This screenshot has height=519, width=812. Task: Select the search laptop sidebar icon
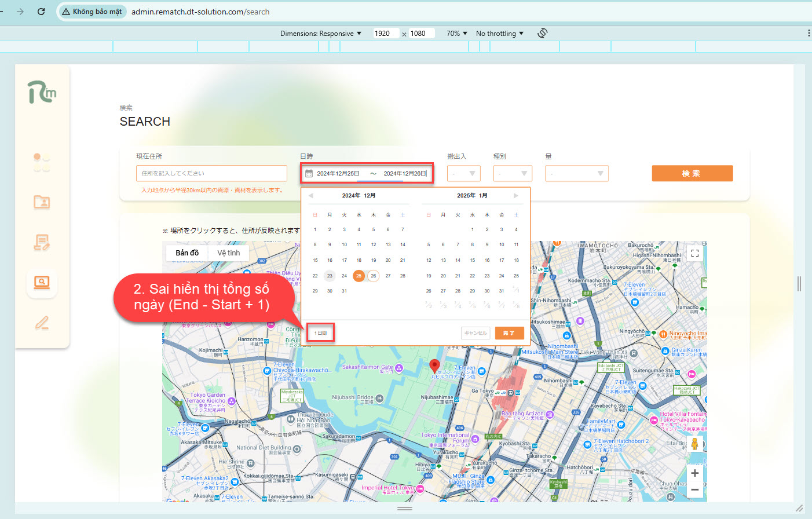tap(42, 282)
